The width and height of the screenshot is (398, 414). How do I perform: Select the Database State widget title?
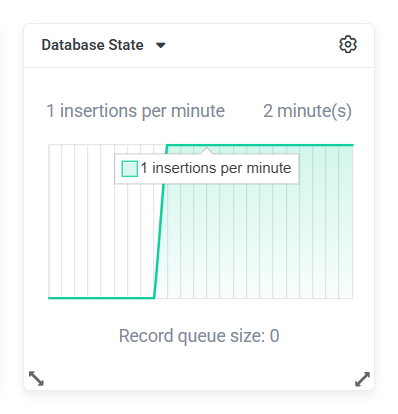coord(92,45)
